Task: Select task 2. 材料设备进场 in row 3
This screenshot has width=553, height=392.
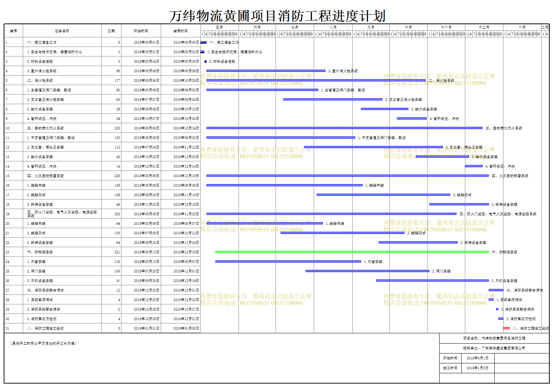Action: coord(40,62)
